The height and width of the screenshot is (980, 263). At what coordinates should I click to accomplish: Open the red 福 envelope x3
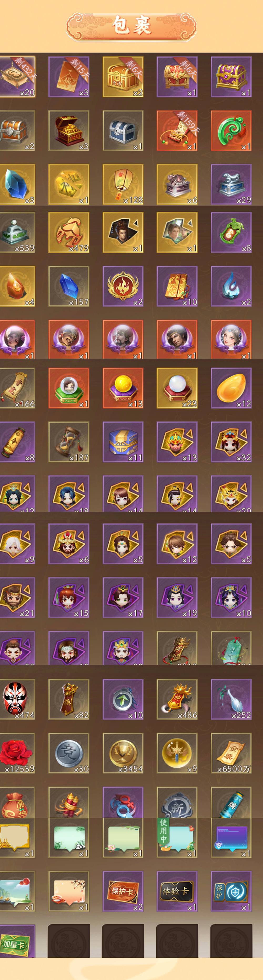coord(69,77)
